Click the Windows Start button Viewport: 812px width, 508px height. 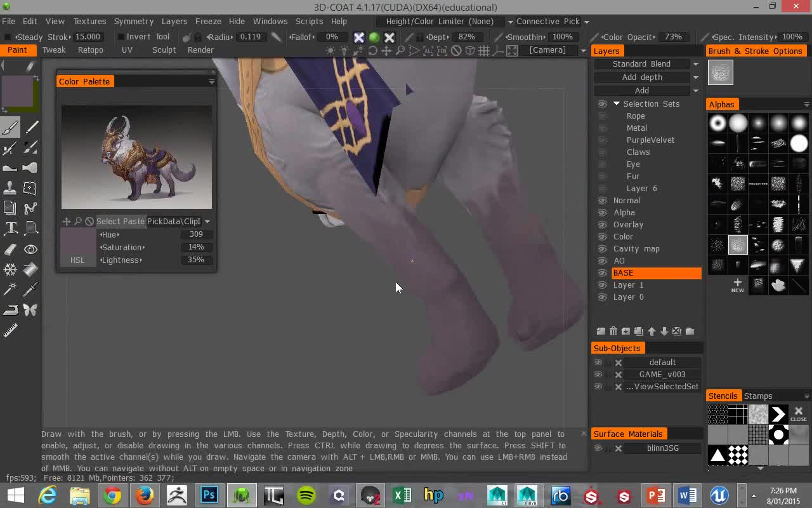(x=15, y=495)
